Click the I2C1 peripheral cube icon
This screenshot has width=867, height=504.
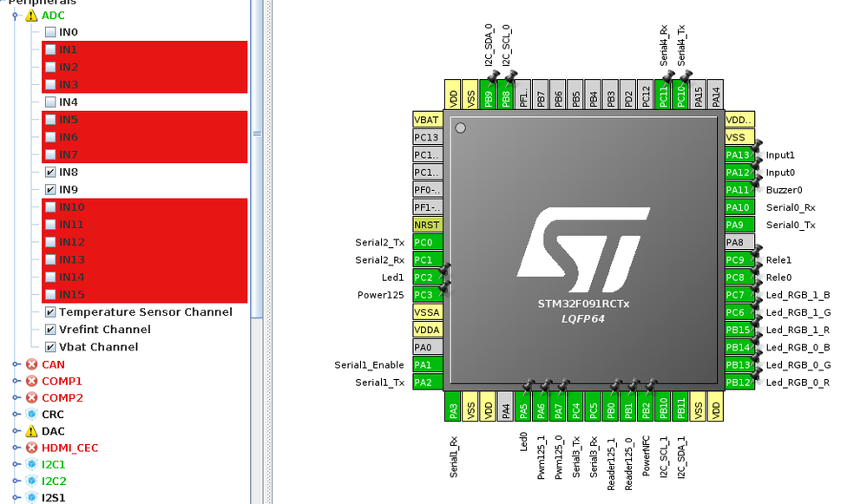tap(31, 464)
